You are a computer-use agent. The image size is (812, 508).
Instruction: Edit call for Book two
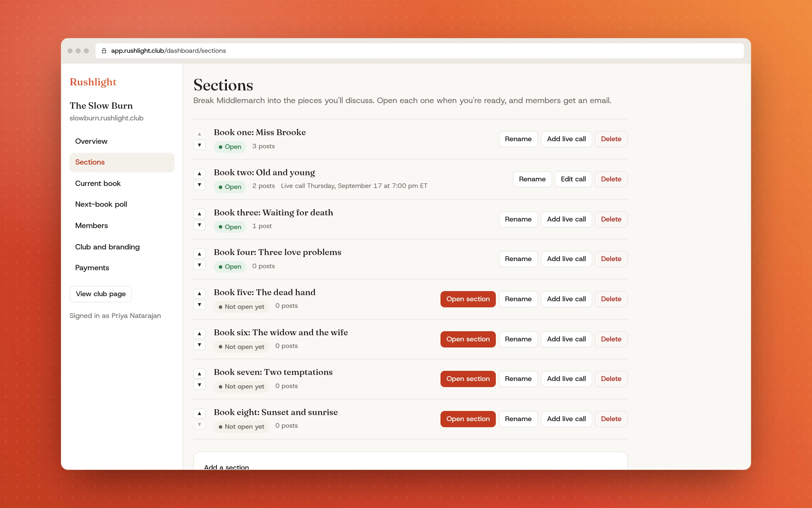[x=573, y=179]
